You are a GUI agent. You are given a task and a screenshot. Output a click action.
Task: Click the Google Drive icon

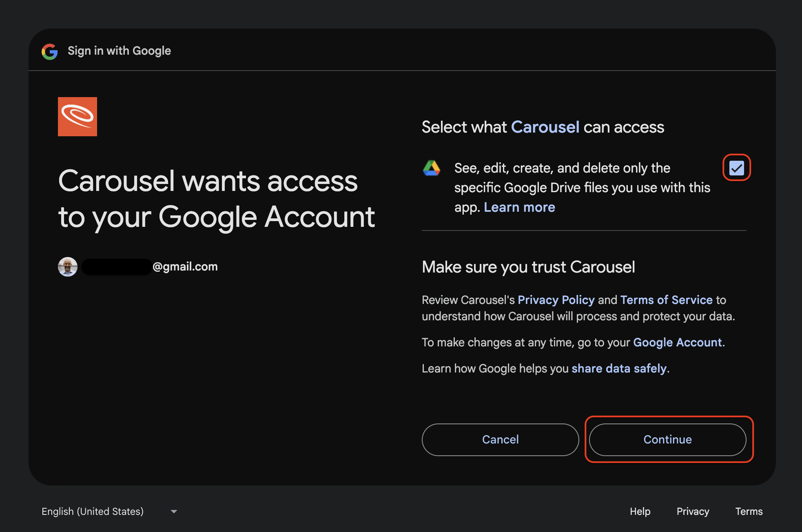pos(432,168)
